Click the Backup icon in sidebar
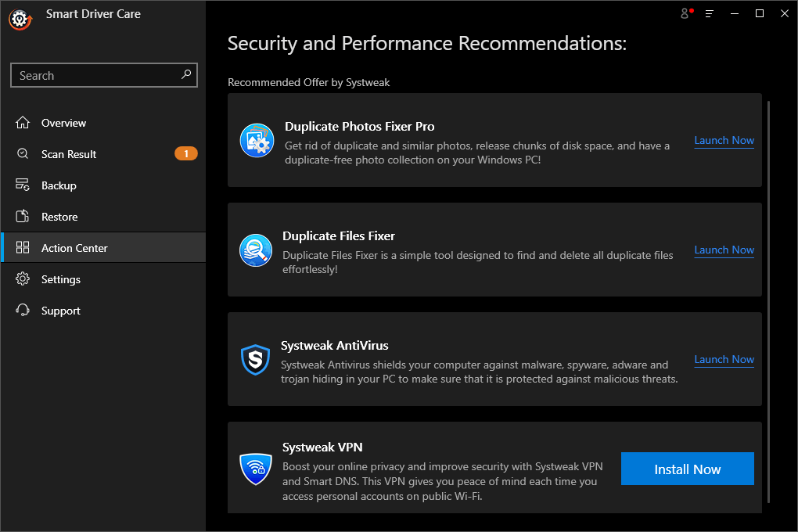The height and width of the screenshot is (532, 798). click(23, 185)
